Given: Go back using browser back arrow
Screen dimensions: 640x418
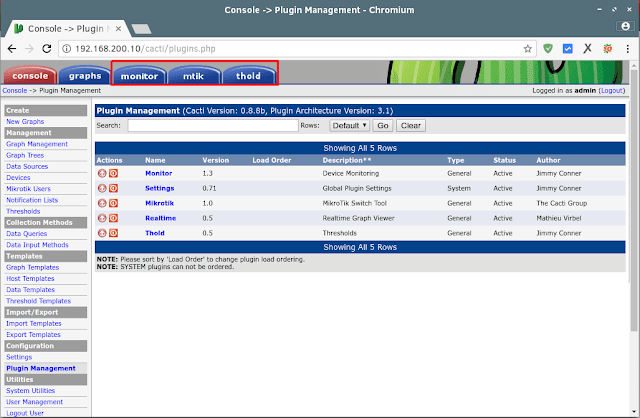Looking at the screenshot, I should [x=12, y=49].
